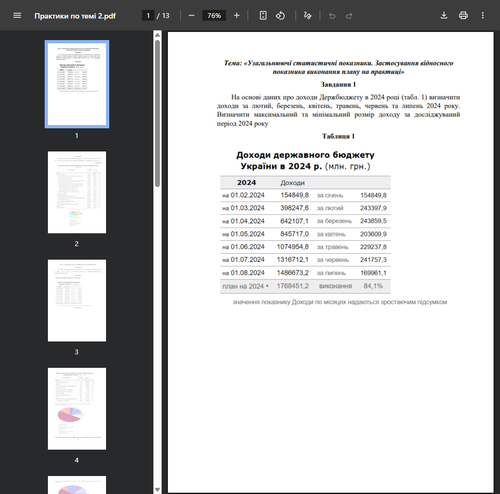
Task: Download the PDF file
Action: [x=444, y=16]
